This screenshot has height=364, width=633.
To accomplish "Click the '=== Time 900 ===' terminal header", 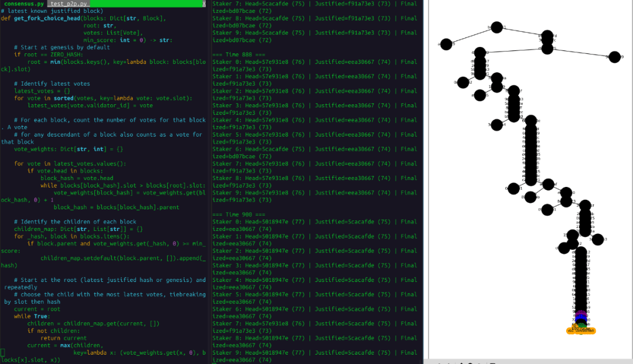I will click(239, 215).
